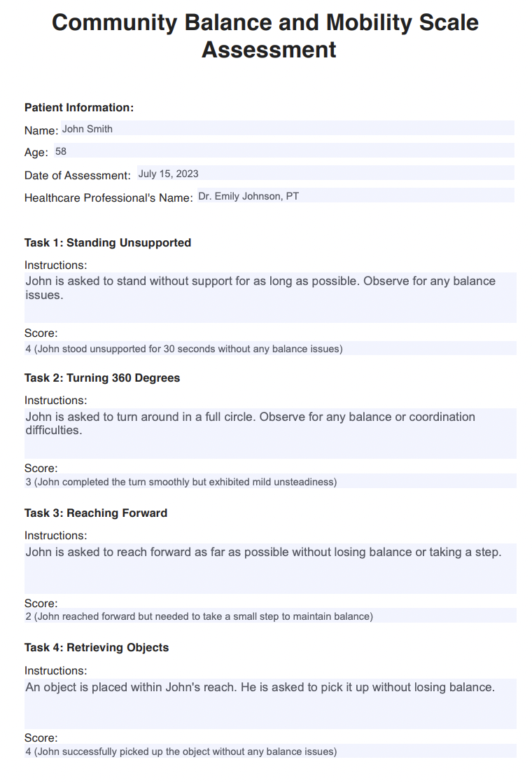Click Task 2 Turning 360 Degrees instructions box
Screen dimensions: 532x783
click(x=270, y=432)
